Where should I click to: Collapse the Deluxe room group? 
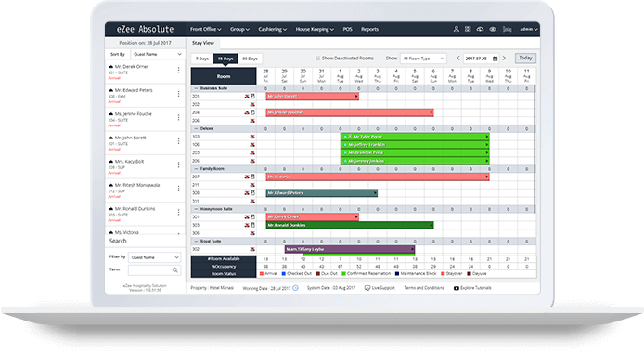196,129
